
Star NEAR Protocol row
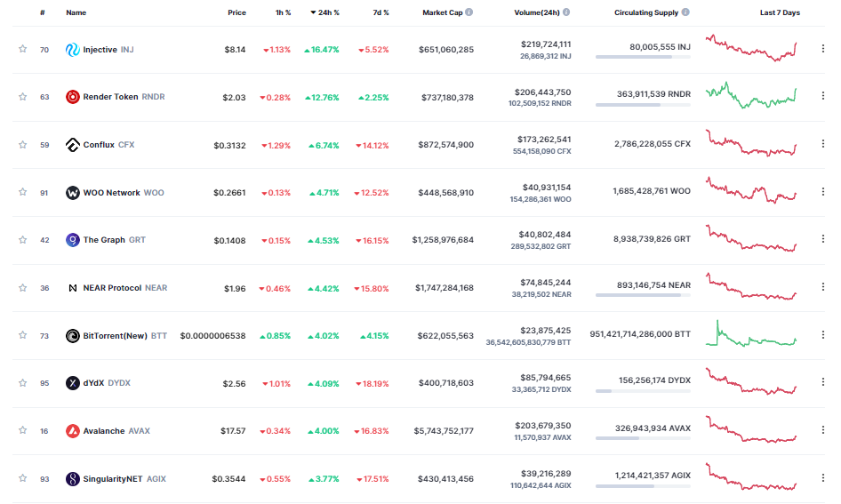pos(22,287)
